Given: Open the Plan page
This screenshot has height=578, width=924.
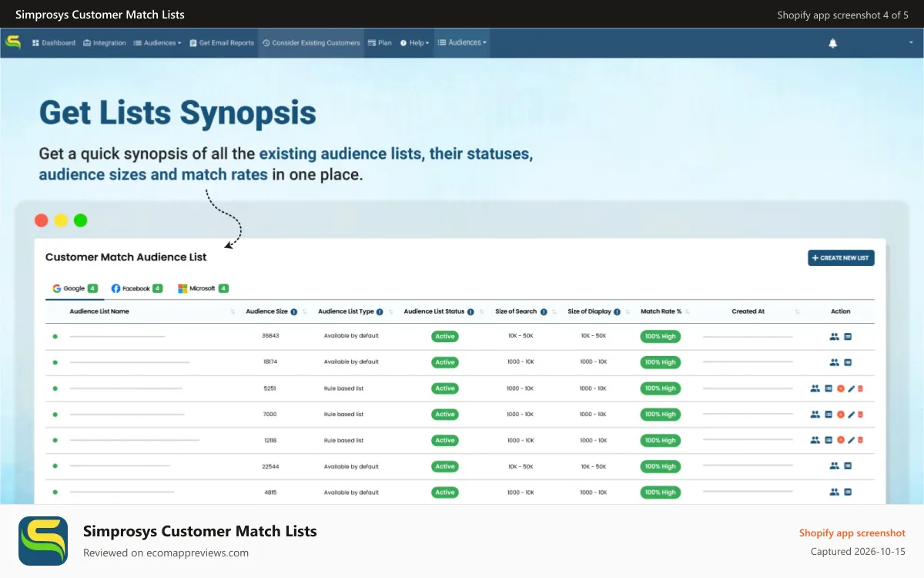Looking at the screenshot, I should click(380, 43).
